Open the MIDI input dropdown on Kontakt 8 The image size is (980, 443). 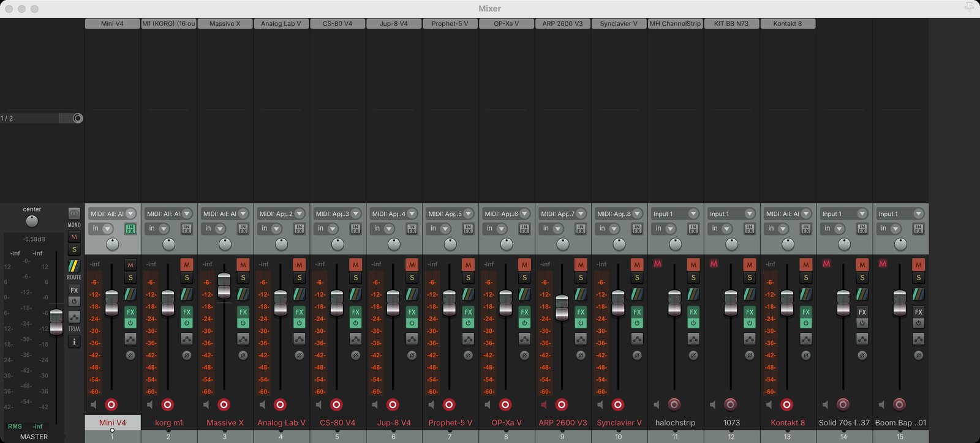point(788,214)
